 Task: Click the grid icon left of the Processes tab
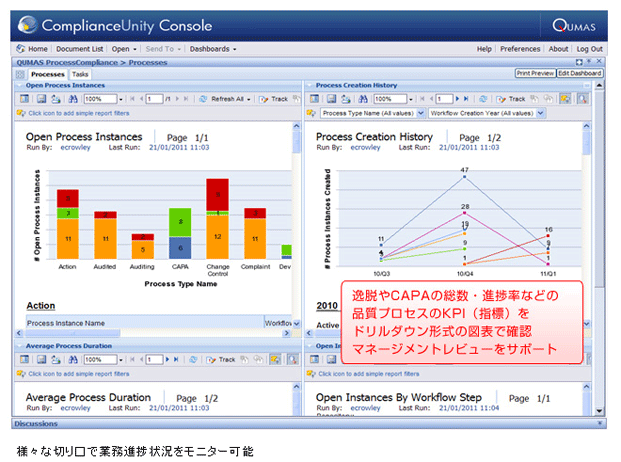coord(20,74)
